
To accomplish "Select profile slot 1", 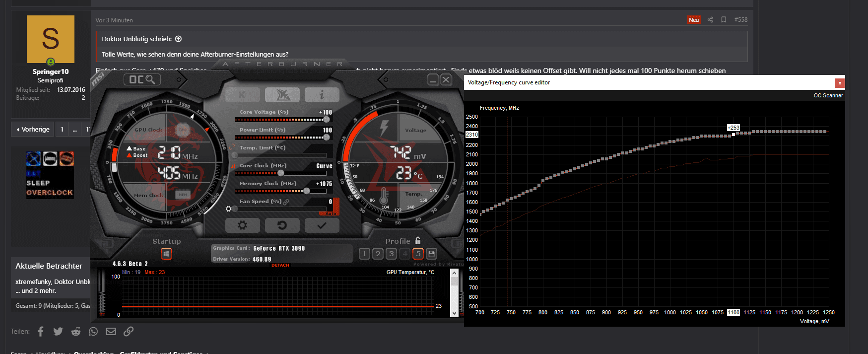I will point(364,254).
